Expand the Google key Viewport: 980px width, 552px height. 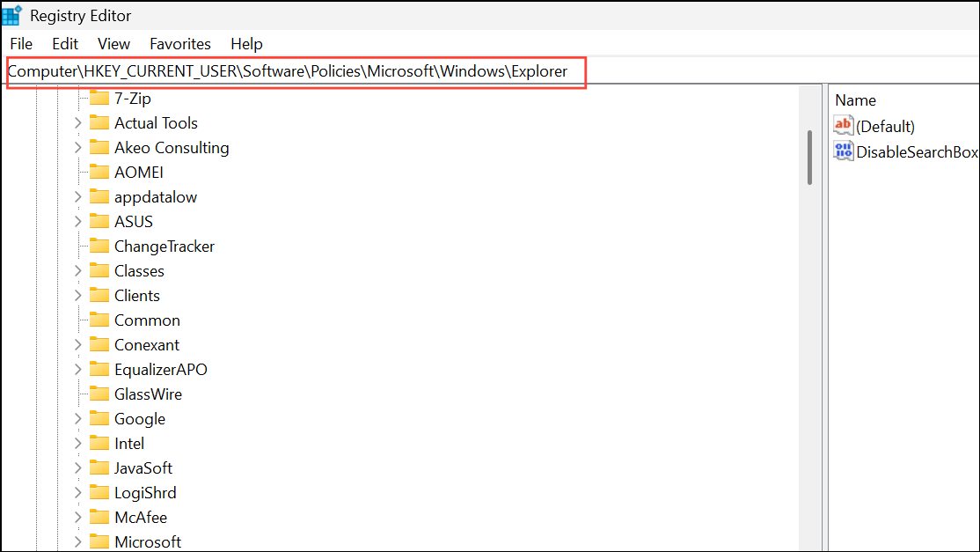pos(78,419)
